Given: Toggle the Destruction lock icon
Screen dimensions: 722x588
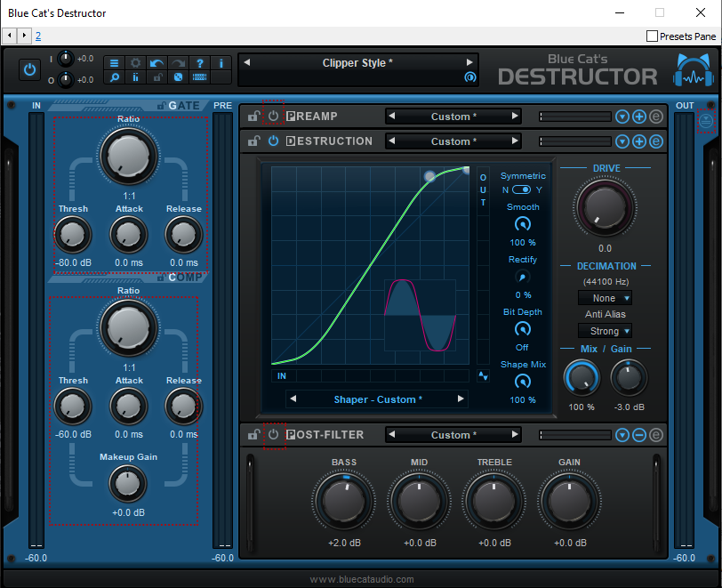Looking at the screenshot, I should pos(253,141).
